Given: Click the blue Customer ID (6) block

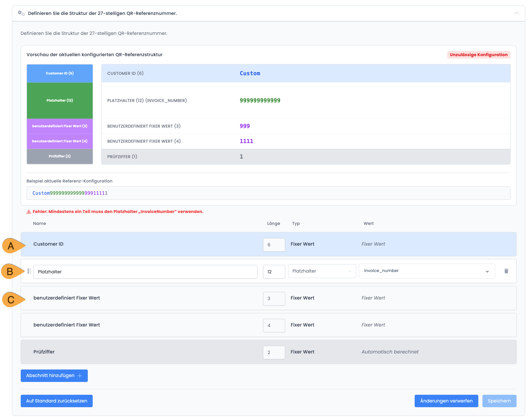Looking at the screenshot, I should coord(60,73).
